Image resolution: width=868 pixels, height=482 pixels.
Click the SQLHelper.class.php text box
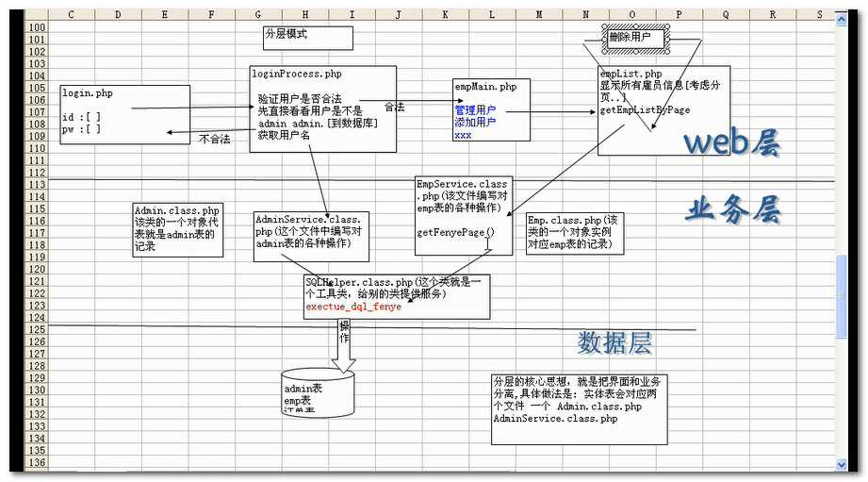tap(397, 296)
